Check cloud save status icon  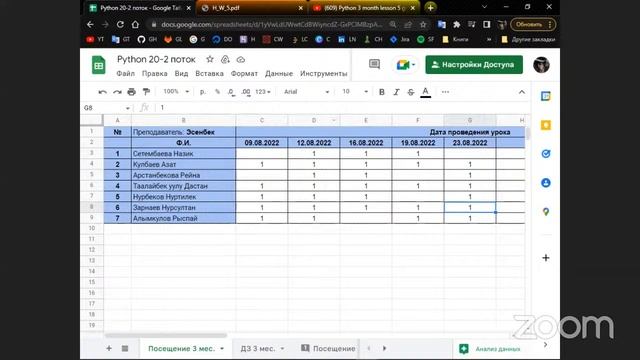point(241,60)
